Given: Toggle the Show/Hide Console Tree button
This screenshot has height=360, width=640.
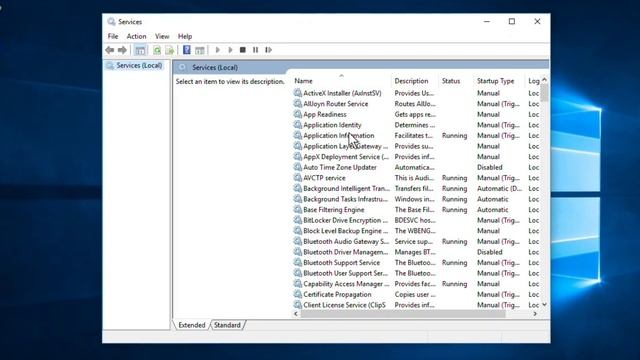Looking at the screenshot, I should point(140,50).
